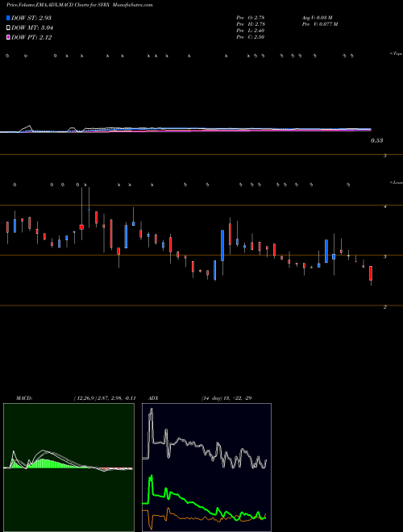403x532 pixels.
Task: Click the 'Pre C: 2.50' value
Action: [251, 37]
